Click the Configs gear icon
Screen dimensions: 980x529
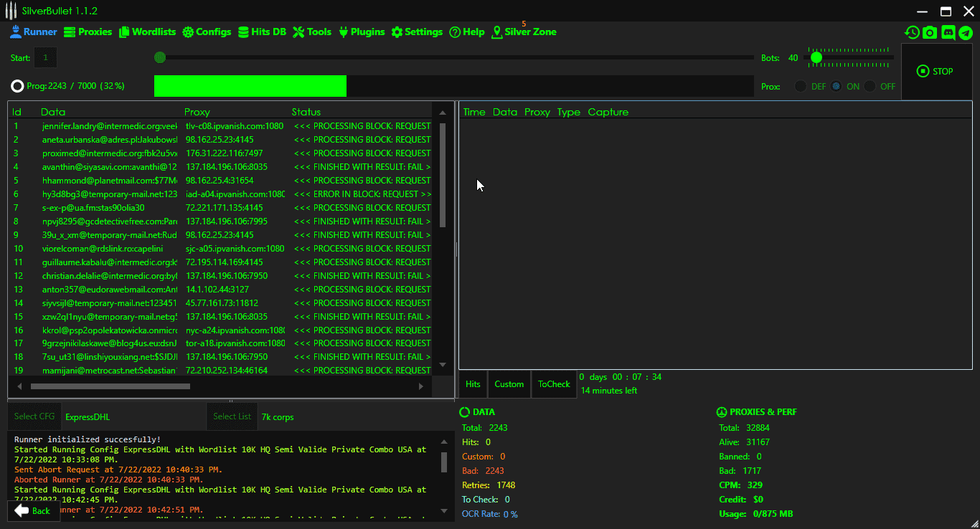click(188, 32)
